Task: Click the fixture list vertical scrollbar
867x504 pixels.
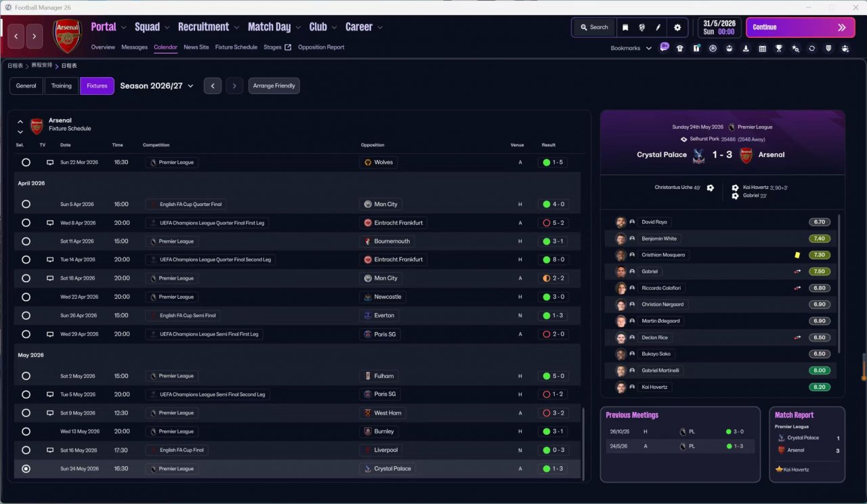Action: point(583,444)
